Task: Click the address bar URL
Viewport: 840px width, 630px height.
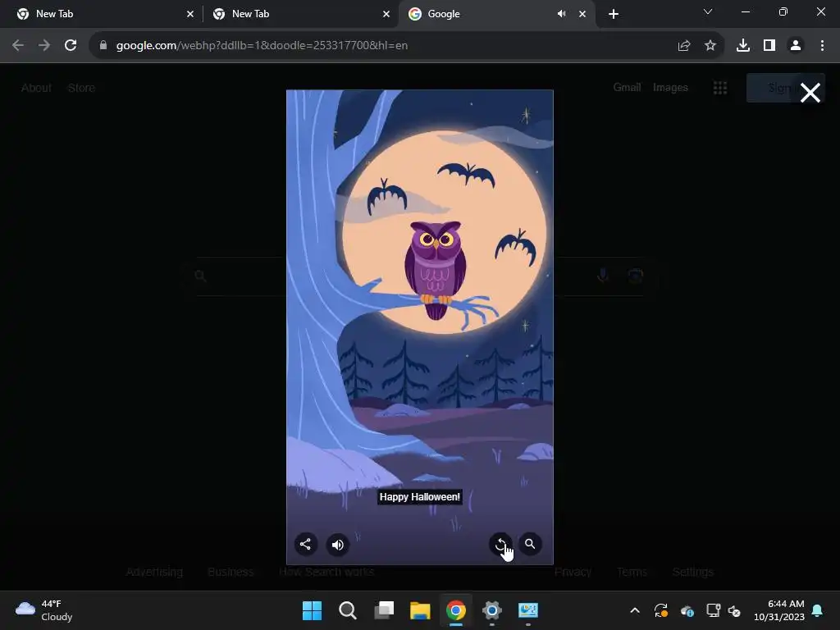Action: (262, 46)
